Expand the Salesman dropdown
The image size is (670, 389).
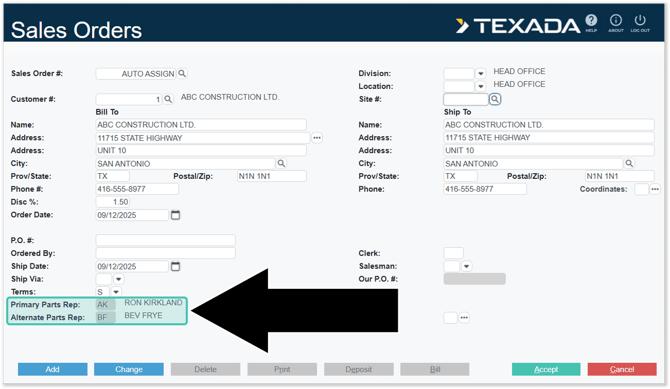[466, 266]
